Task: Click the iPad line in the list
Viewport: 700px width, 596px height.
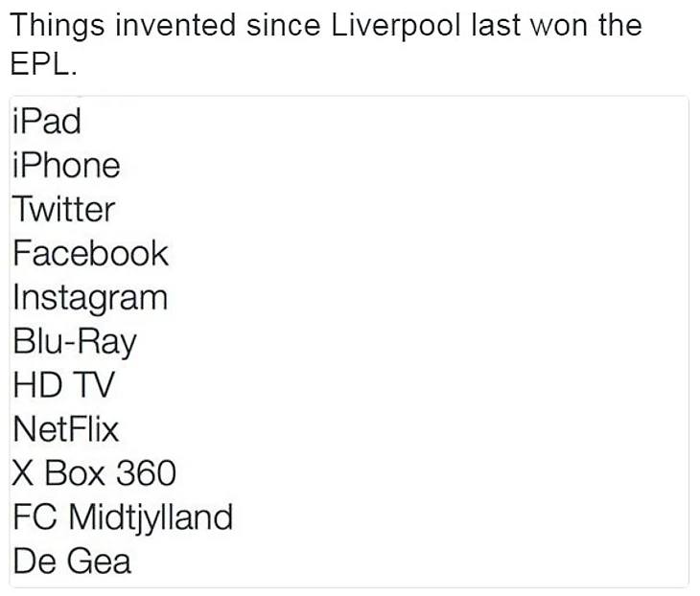Action: click(47, 122)
